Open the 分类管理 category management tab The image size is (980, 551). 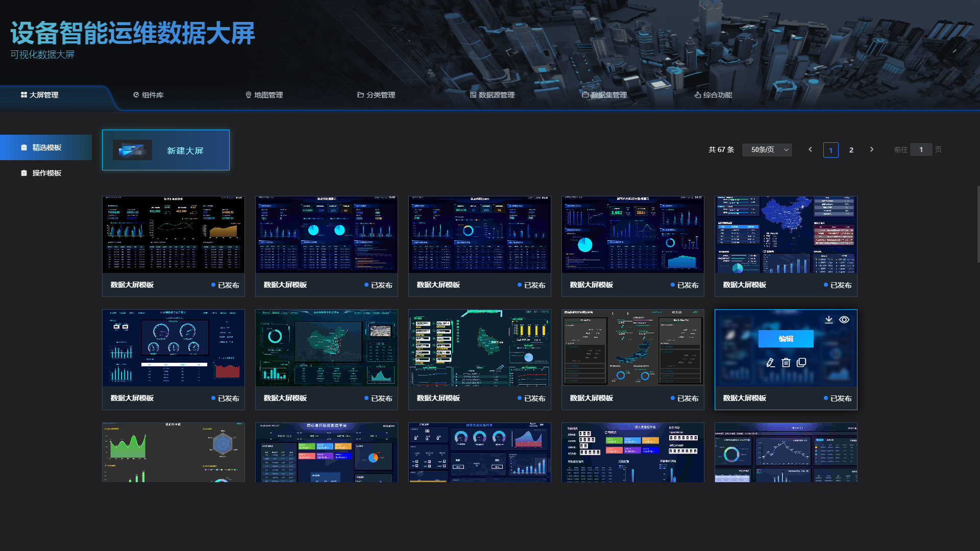tap(376, 95)
